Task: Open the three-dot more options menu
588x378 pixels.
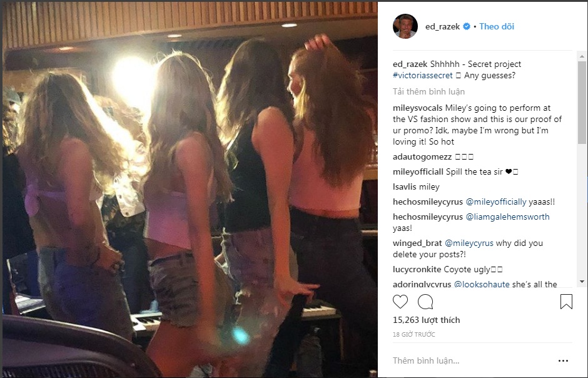Action: pyautogui.click(x=563, y=360)
